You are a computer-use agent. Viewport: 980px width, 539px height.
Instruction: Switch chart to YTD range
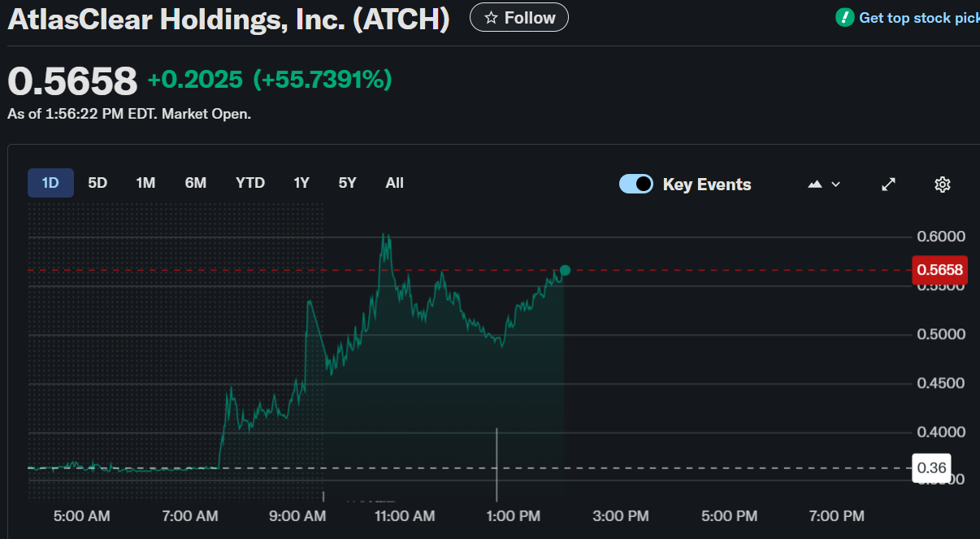pyautogui.click(x=250, y=183)
